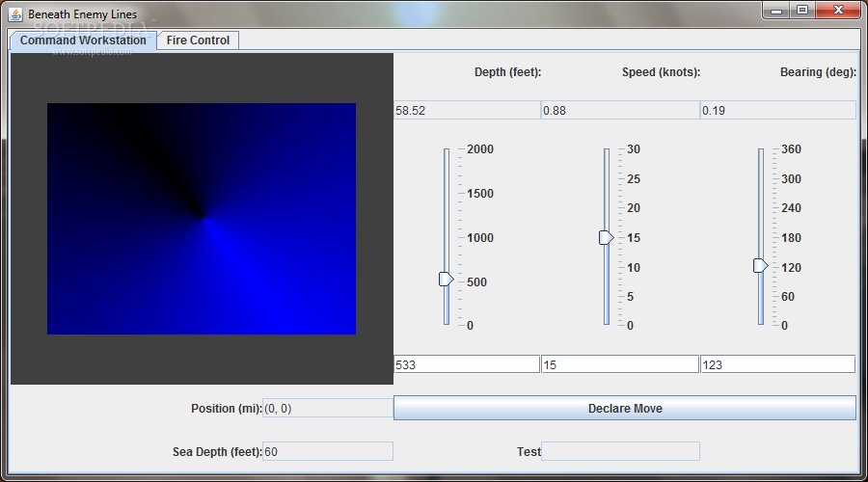Image resolution: width=868 pixels, height=482 pixels.
Task: Click the current speed readout 0.88
Action: (620, 110)
